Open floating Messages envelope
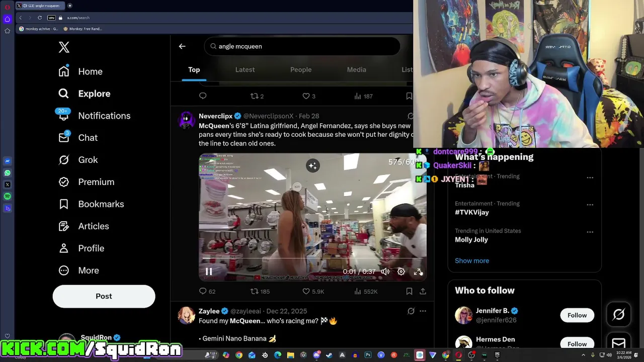This screenshot has height=362, width=644. pyautogui.click(x=618, y=343)
